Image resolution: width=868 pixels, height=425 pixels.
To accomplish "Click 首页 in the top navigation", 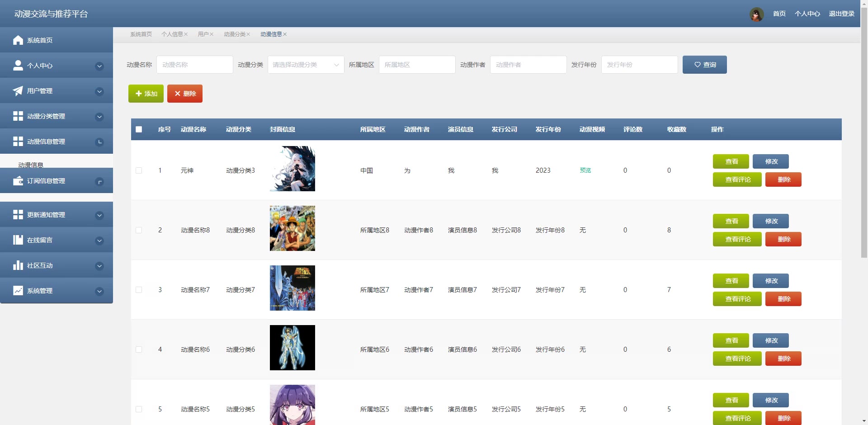I will click(x=779, y=14).
